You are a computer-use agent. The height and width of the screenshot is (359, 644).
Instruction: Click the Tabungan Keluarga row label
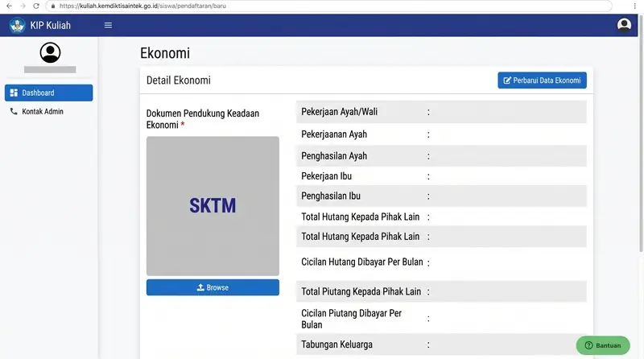336,345
